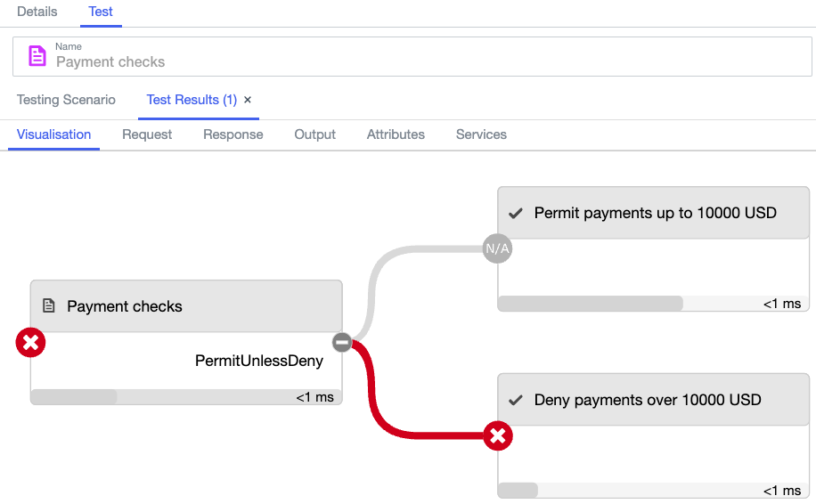Close the Test Results (1) tab
816x504 pixels.
tap(248, 100)
